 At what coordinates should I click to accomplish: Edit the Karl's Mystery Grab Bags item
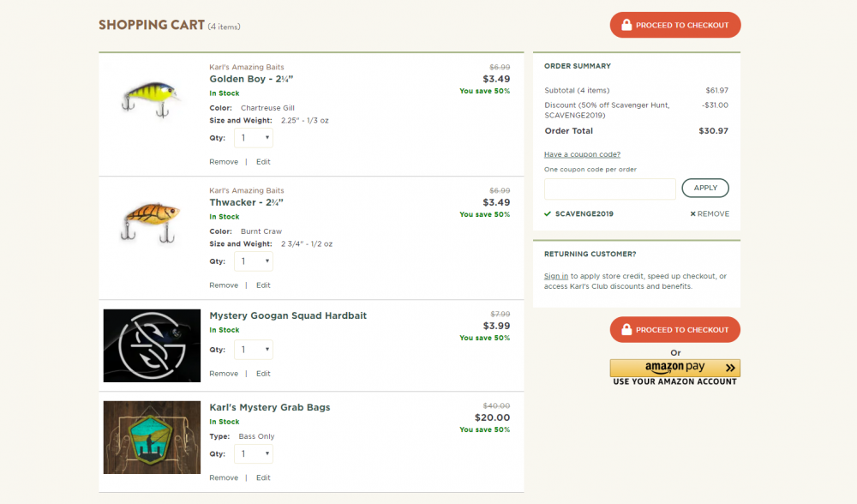point(263,477)
